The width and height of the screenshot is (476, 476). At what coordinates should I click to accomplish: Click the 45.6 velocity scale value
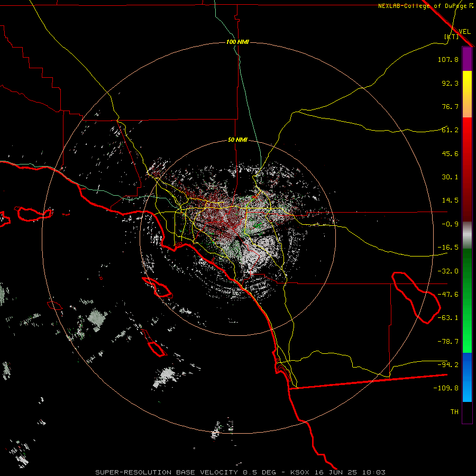[450, 153]
